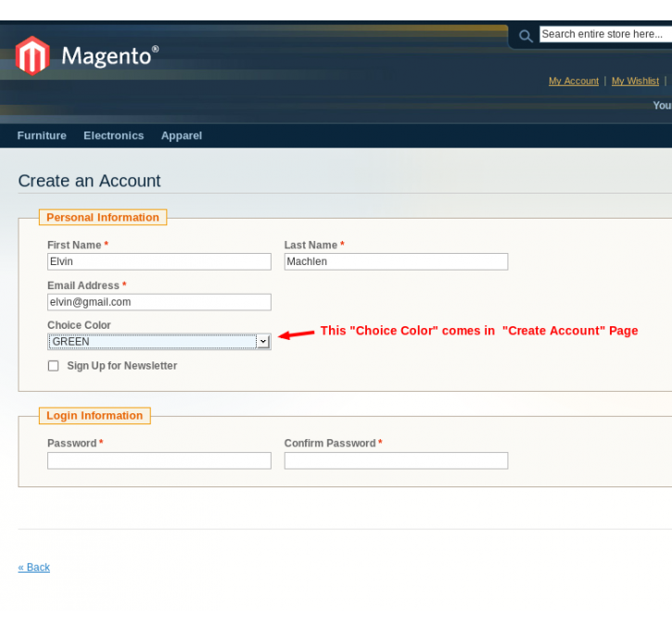Viewport: 672px width, 630px height.
Task: Click the Magento wordmark text
Action: click(x=109, y=57)
